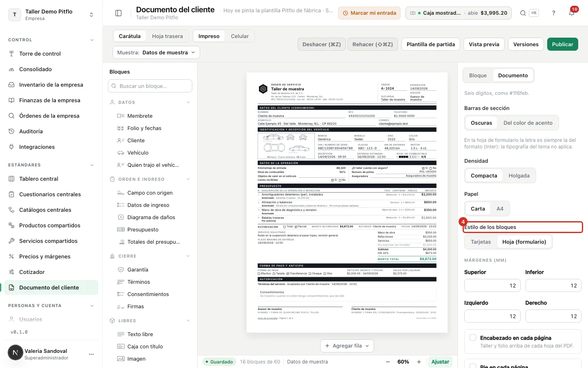Open the Bloque tab in right panel
Viewport: 588px width, 368px height.
click(478, 75)
